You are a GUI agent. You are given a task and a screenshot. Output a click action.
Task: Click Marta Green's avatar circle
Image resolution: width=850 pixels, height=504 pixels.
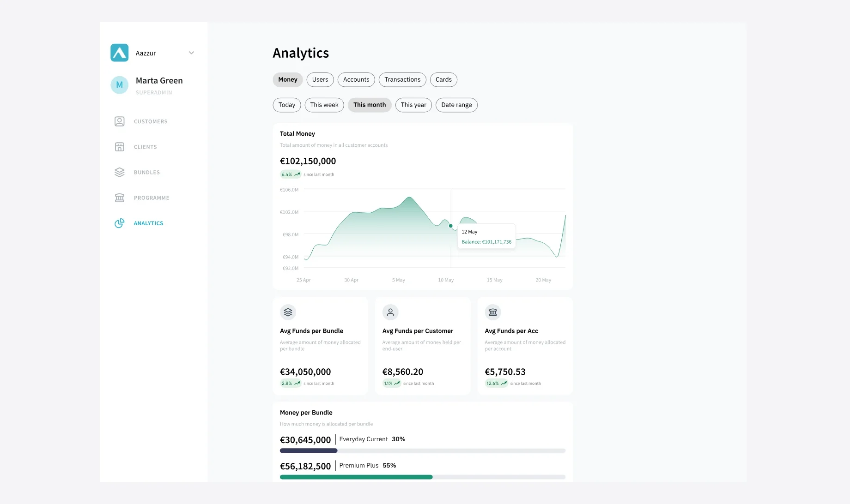pyautogui.click(x=119, y=85)
